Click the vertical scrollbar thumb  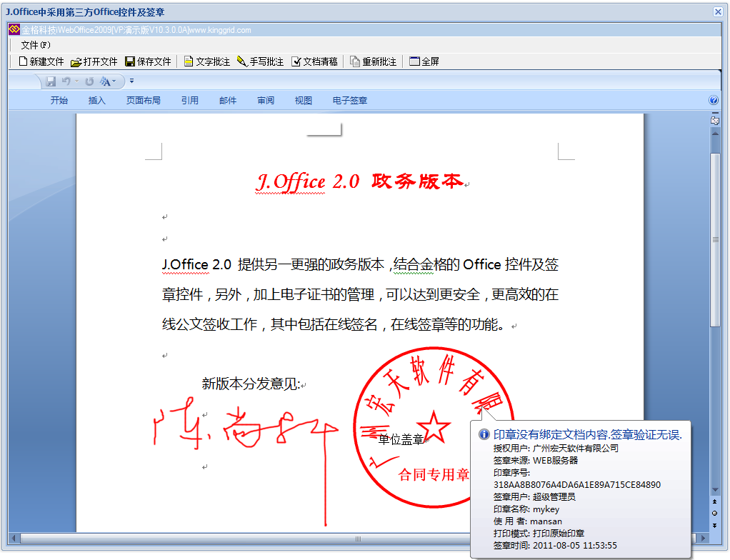pyautogui.click(x=715, y=239)
